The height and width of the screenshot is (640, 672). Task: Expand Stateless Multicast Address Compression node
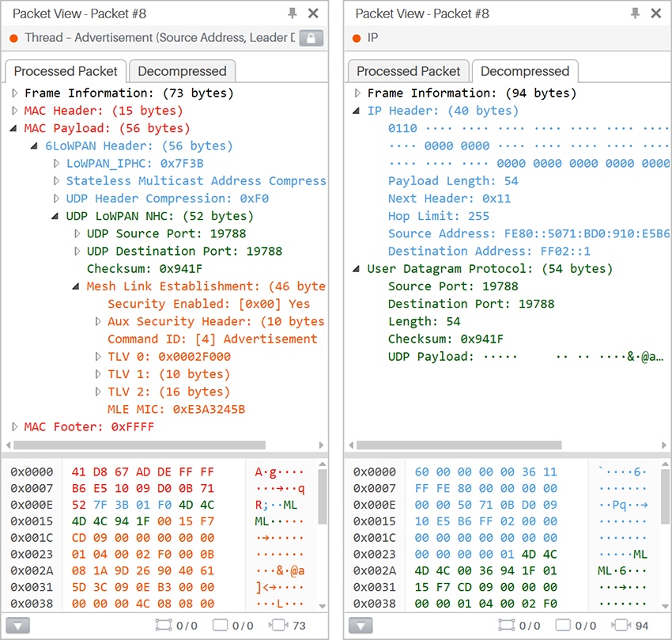coord(56,181)
